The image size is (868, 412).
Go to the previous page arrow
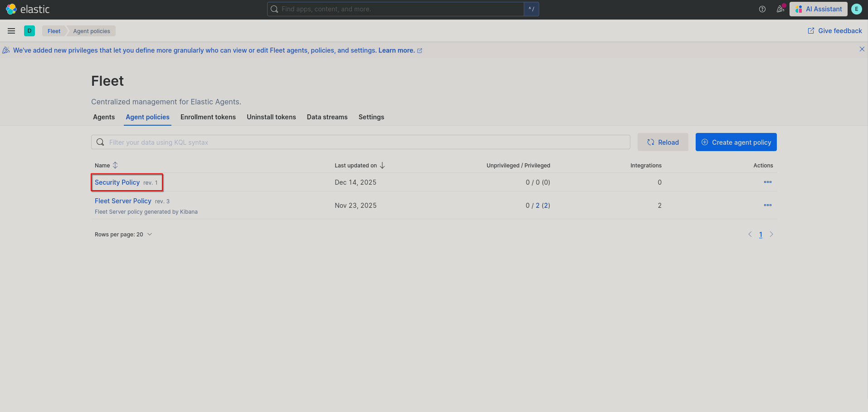point(750,234)
